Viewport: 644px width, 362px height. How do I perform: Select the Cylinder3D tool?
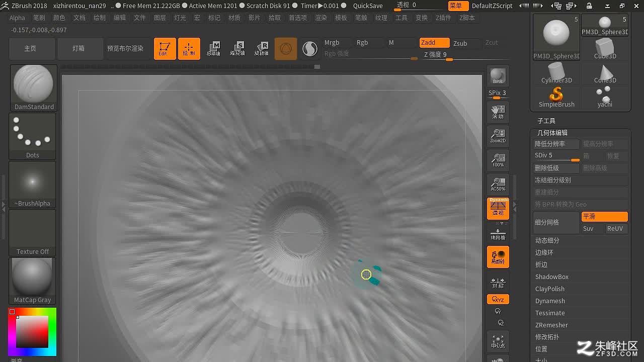(x=556, y=73)
